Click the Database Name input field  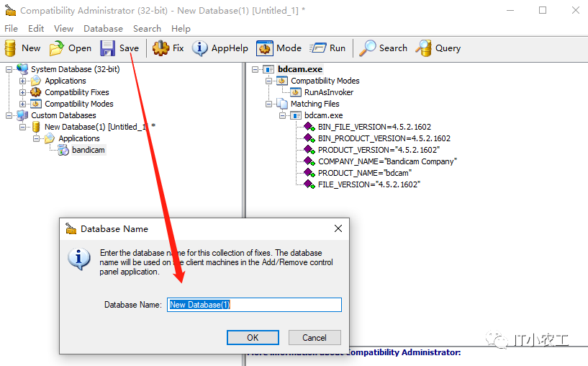pyautogui.click(x=254, y=305)
